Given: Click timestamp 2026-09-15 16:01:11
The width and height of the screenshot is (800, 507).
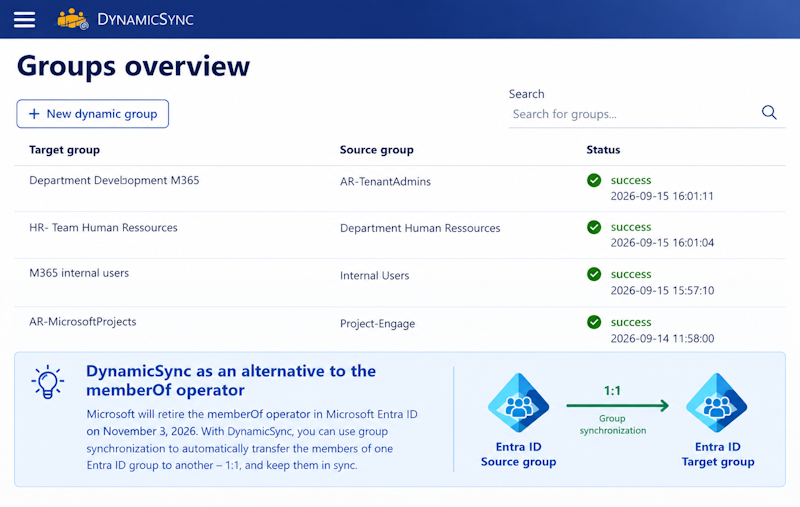Looking at the screenshot, I should (662, 196).
